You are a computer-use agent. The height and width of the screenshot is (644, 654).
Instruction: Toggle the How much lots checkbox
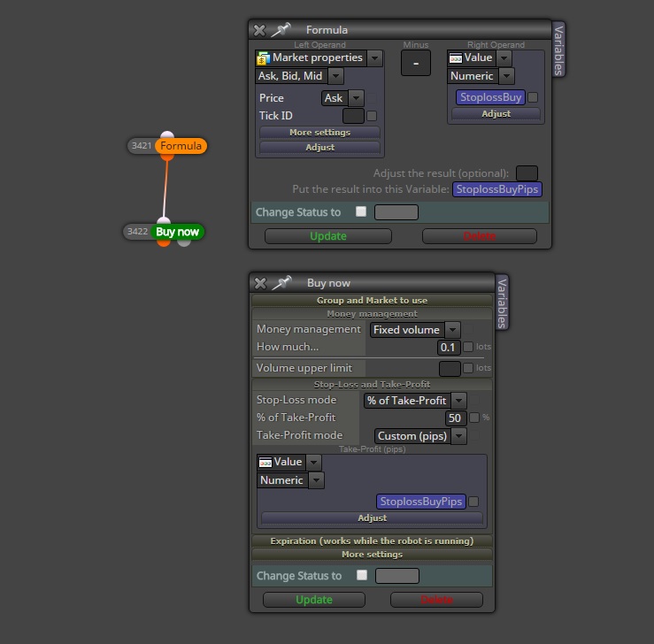click(468, 347)
